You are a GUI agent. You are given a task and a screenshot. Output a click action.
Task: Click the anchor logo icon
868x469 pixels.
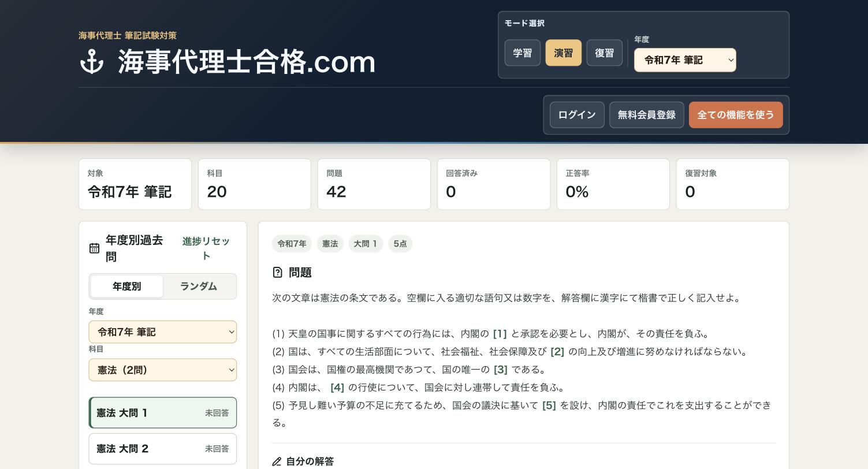[92, 62]
